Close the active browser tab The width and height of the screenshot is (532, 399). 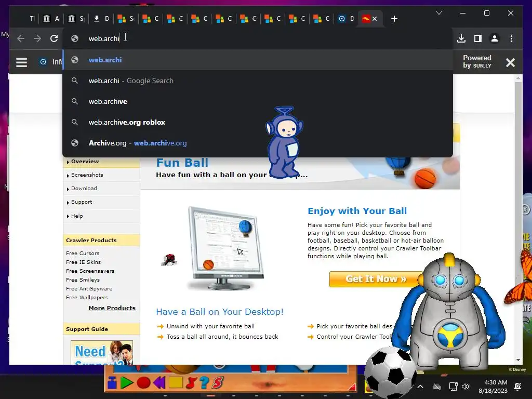point(375,19)
